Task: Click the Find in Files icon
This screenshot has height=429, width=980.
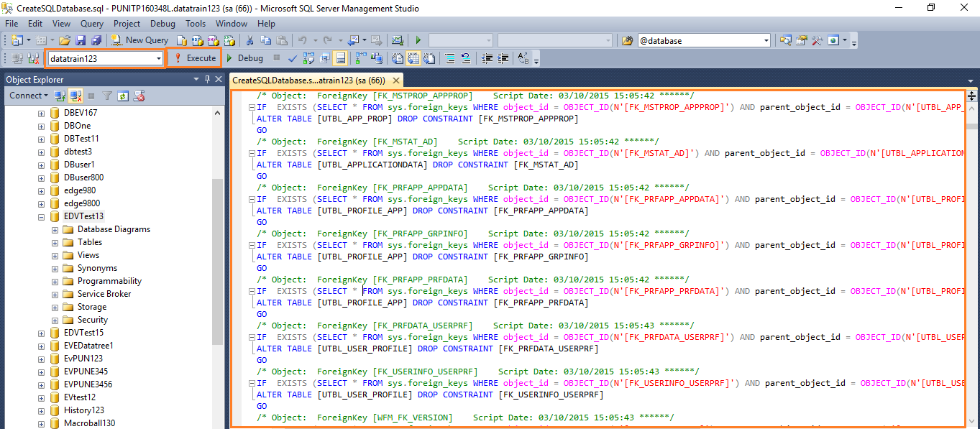Action: pos(627,40)
